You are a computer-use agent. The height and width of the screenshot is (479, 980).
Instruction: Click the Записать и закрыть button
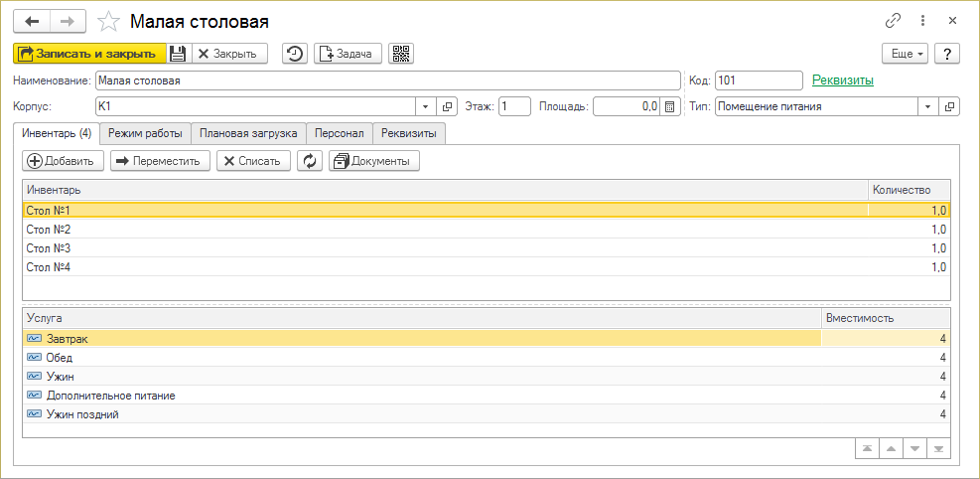point(89,54)
